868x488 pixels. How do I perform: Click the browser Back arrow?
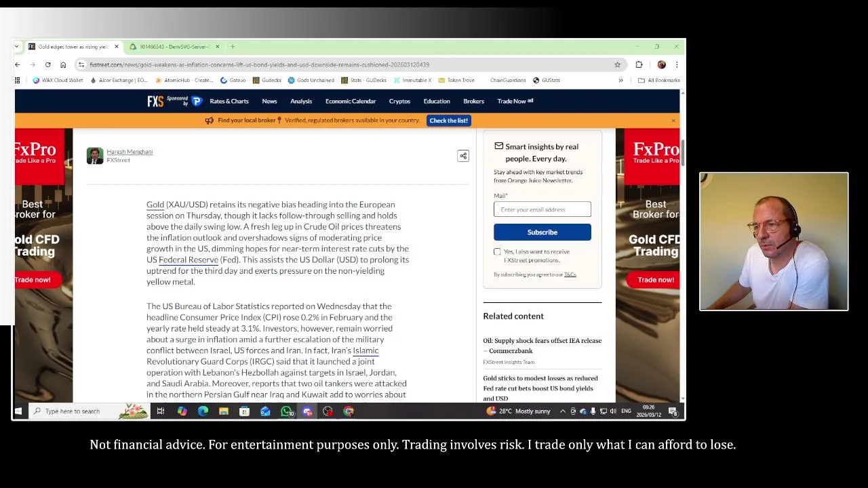tap(18, 64)
